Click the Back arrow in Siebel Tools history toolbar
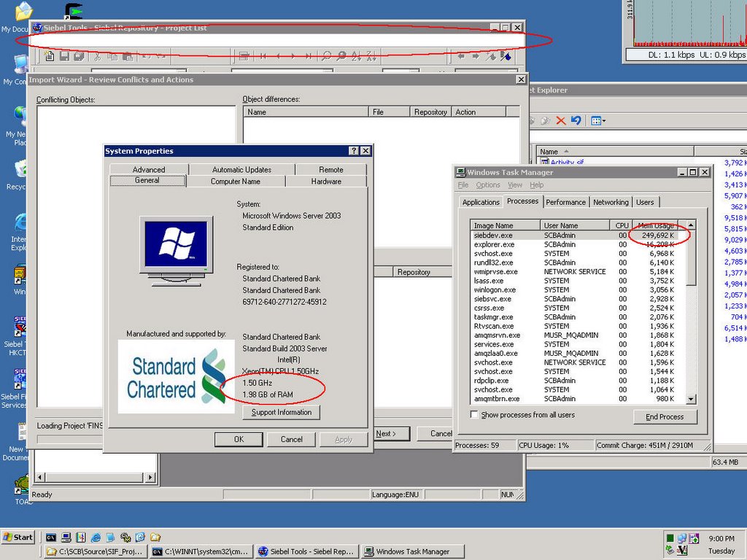The image size is (747, 560). click(461, 56)
